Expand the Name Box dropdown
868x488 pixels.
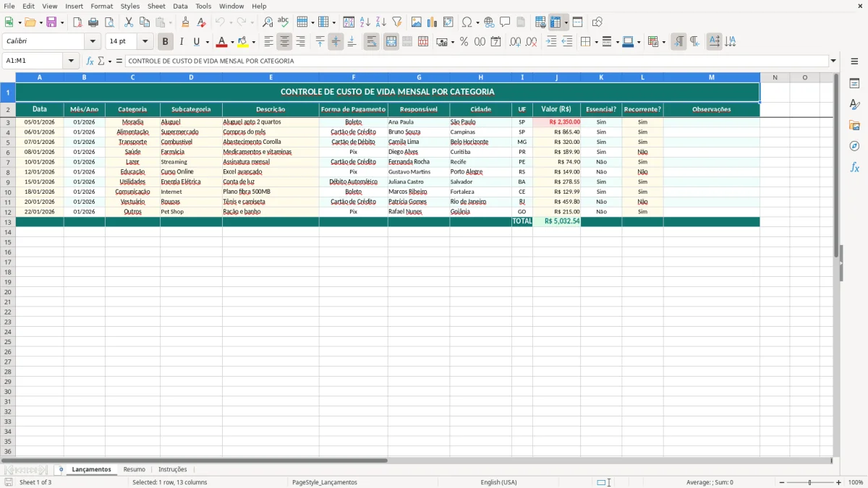tap(71, 61)
